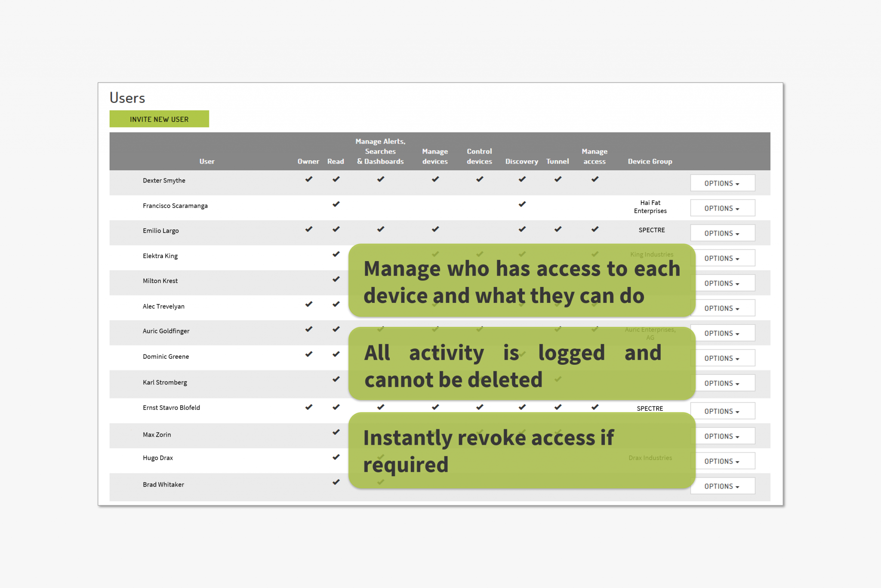Select user name Karl Stromberg
Screen dimensions: 881x588
click(165, 382)
